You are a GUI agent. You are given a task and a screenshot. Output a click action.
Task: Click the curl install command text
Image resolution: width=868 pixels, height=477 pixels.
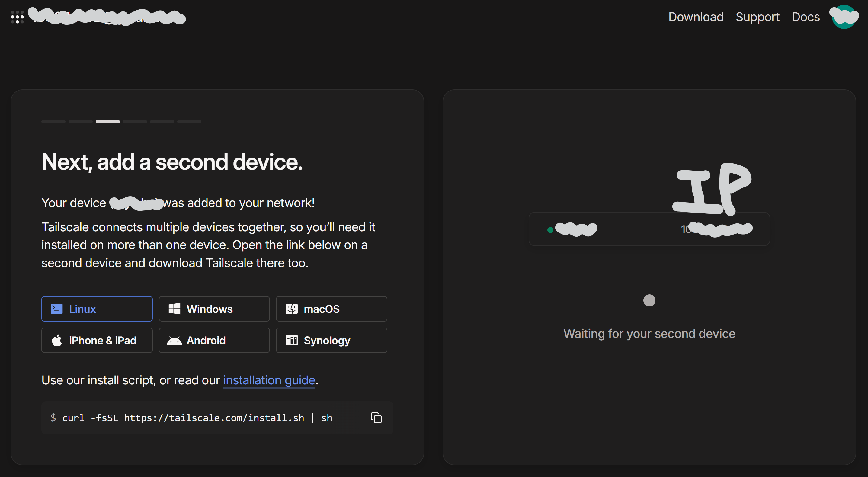click(197, 418)
